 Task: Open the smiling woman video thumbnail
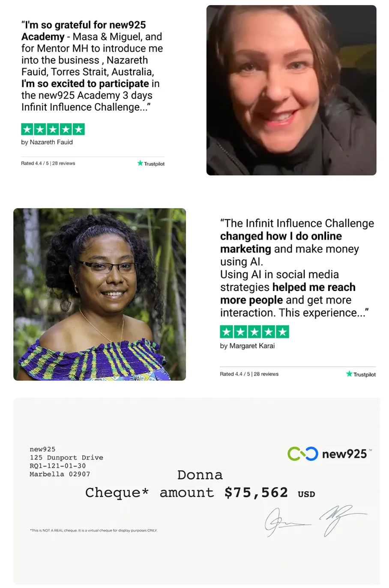click(291, 90)
